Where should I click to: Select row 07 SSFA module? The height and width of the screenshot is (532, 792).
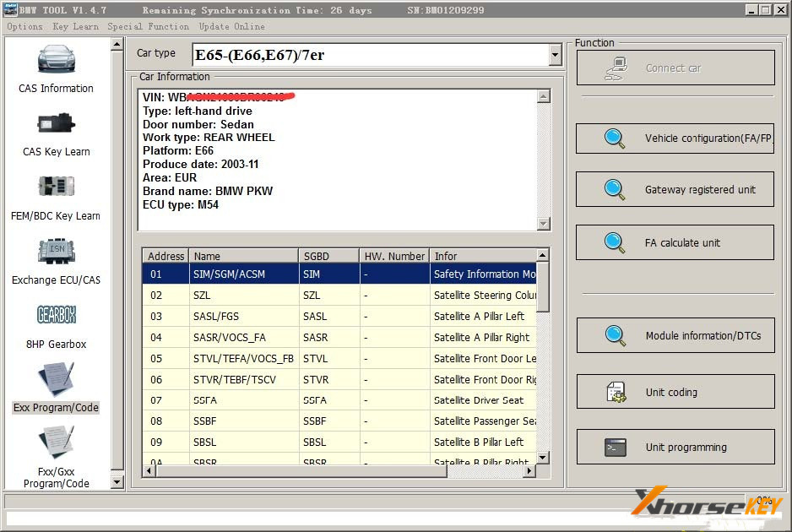(x=339, y=400)
